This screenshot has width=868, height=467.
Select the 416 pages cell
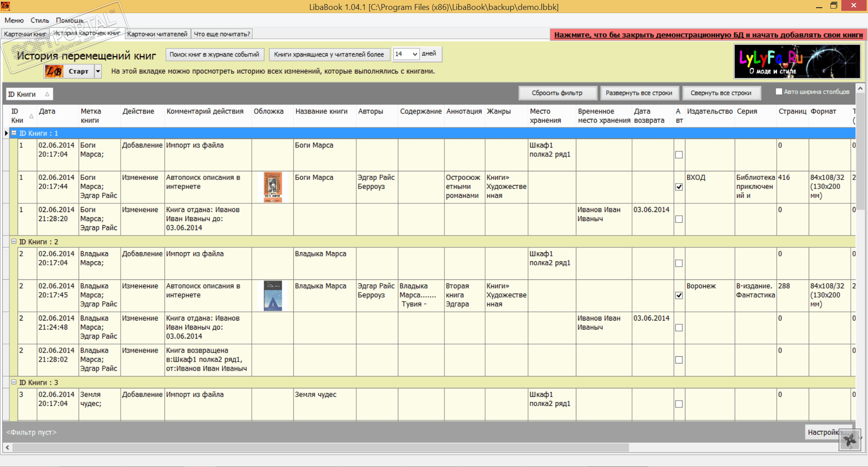[x=793, y=187]
